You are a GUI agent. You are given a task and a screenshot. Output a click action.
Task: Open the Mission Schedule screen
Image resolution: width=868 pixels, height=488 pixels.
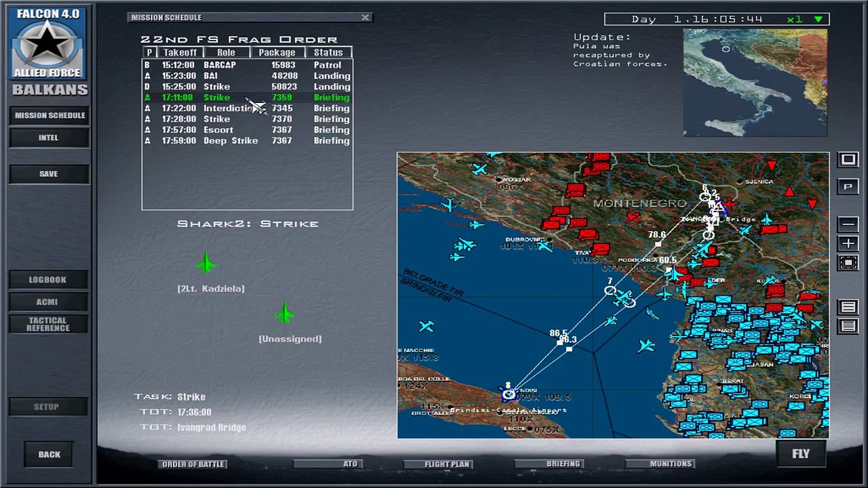click(x=50, y=115)
